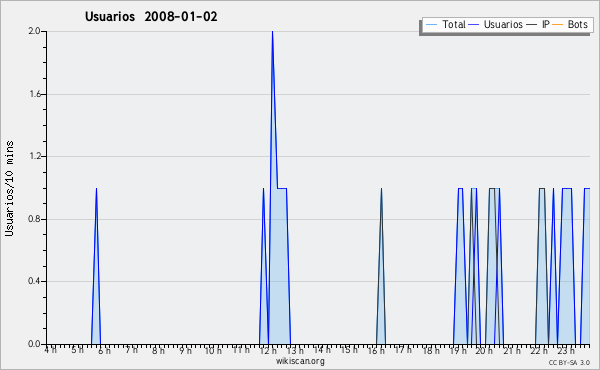
Task: Select the 'Usuarios' legend entry
Action: 503,24
